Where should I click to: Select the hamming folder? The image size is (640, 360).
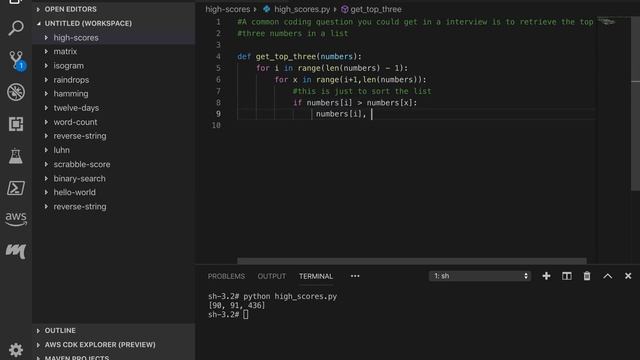pos(114,94)
